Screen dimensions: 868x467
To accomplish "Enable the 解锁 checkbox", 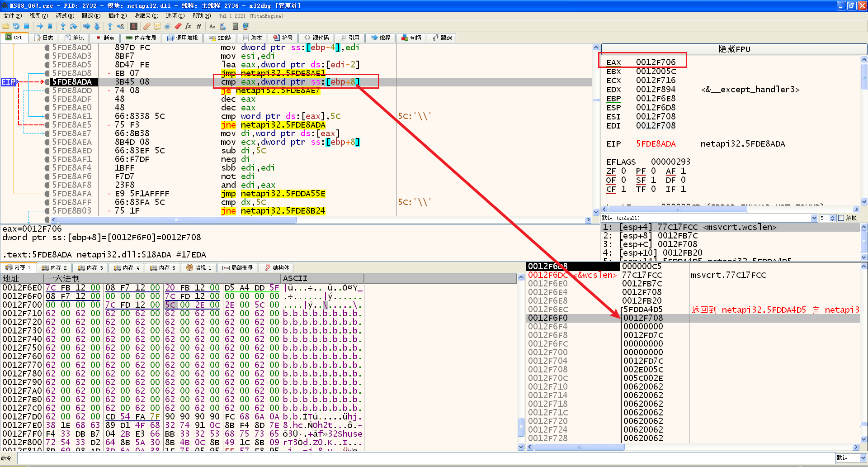I will pyautogui.click(x=841, y=218).
